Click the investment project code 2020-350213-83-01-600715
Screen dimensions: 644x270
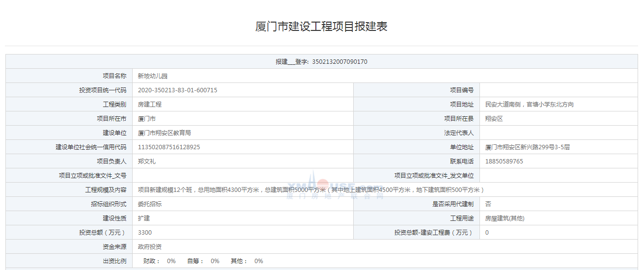(177, 90)
